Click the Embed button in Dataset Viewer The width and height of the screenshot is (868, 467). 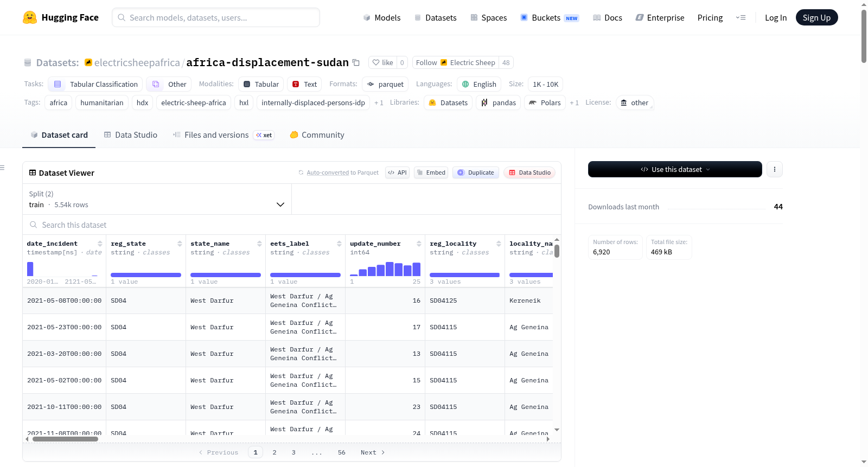coord(431,172)
